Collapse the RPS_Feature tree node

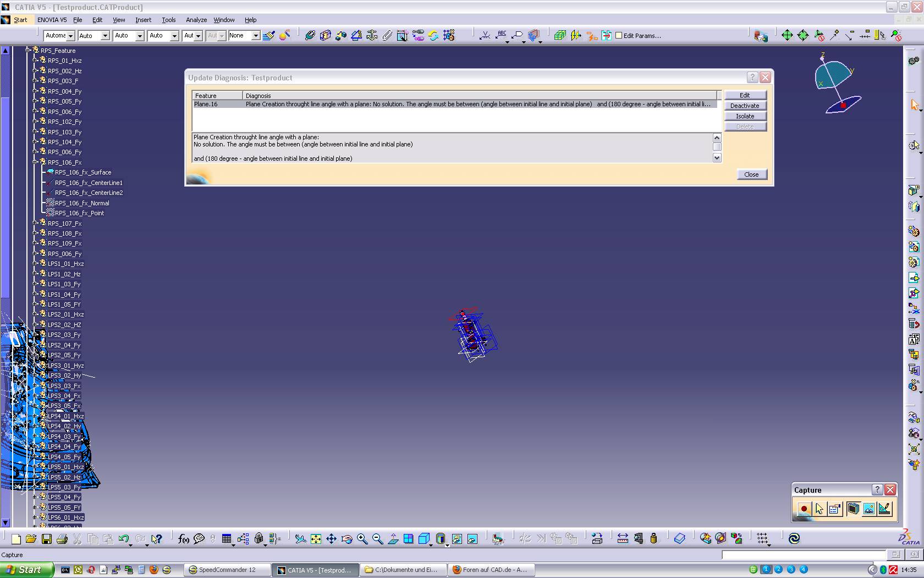pyautogui.click(x=28, y=50)
